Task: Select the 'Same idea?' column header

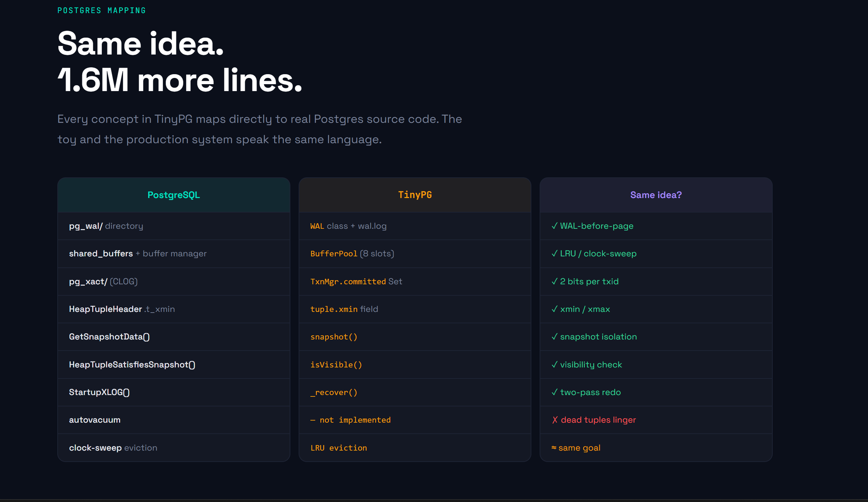Action: (656, 195)
